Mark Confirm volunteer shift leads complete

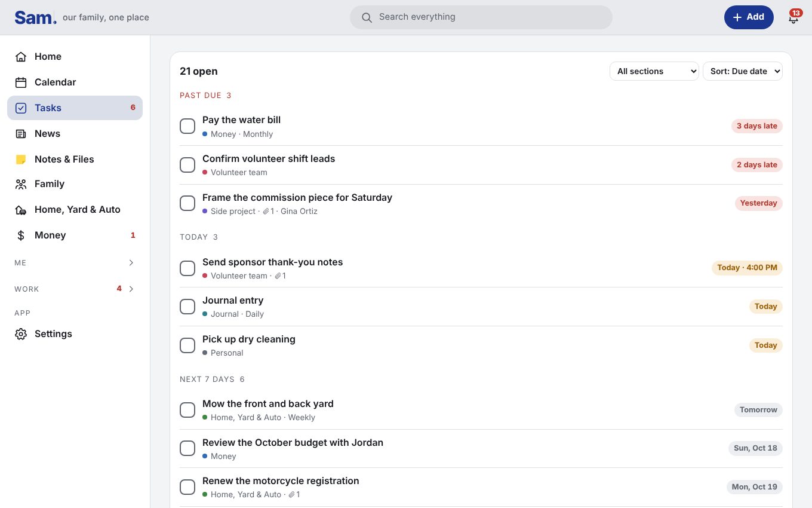coord(187,165)
